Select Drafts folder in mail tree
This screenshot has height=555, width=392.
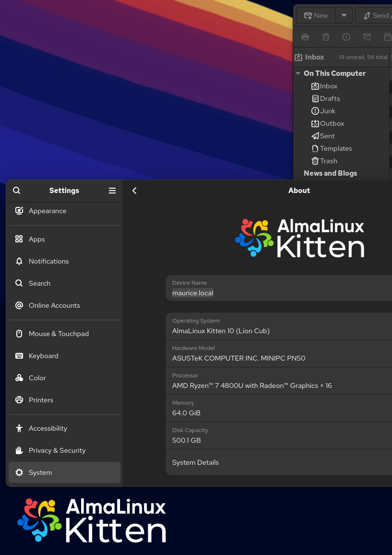342,98
